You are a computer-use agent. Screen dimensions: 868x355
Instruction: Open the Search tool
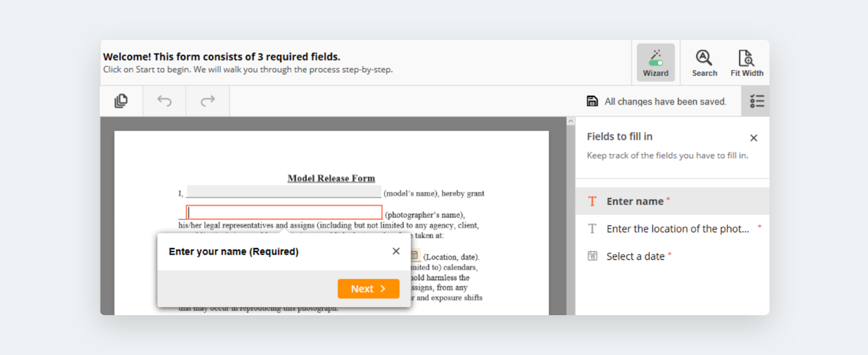(x=704, y=62)
